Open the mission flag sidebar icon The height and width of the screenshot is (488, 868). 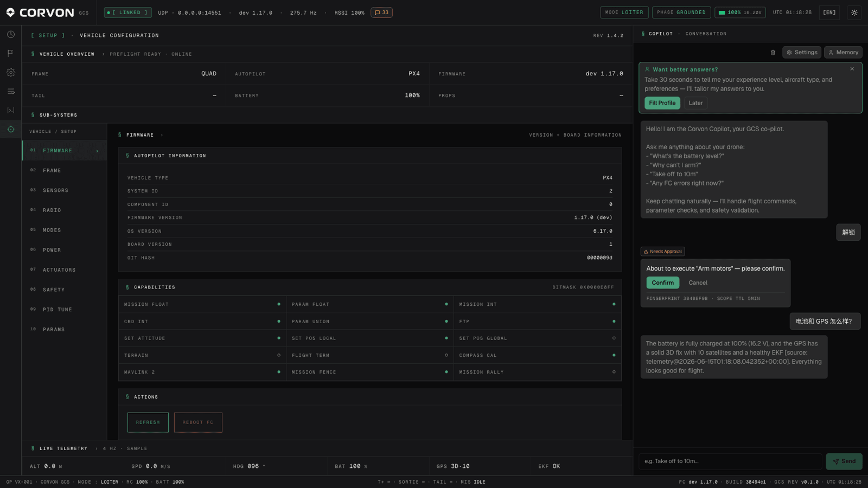tap(11, 53)
